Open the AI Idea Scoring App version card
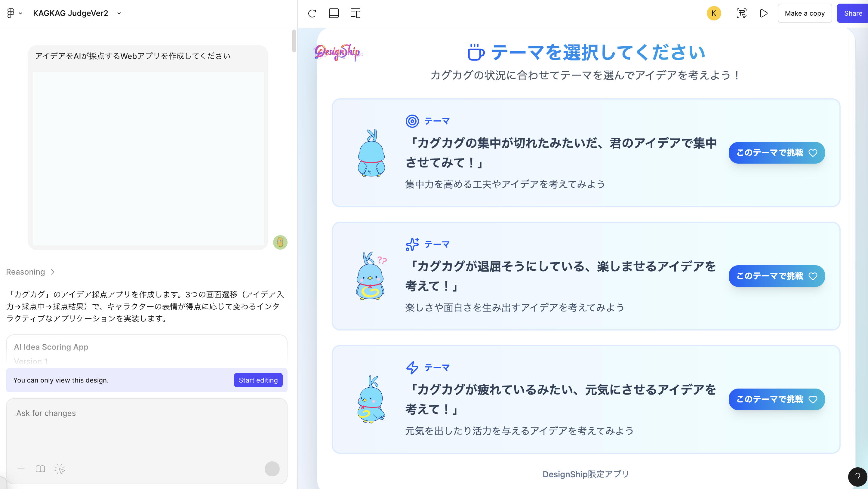The image size is (868, 489). 146,350
